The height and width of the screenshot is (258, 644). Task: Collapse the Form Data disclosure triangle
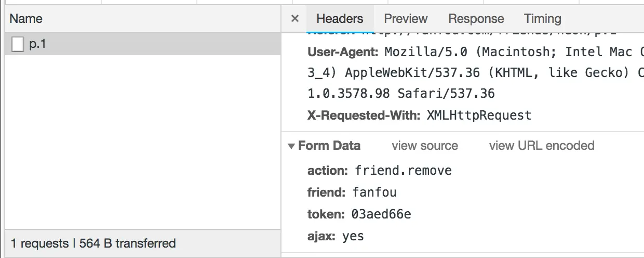[x=291, y=146]
